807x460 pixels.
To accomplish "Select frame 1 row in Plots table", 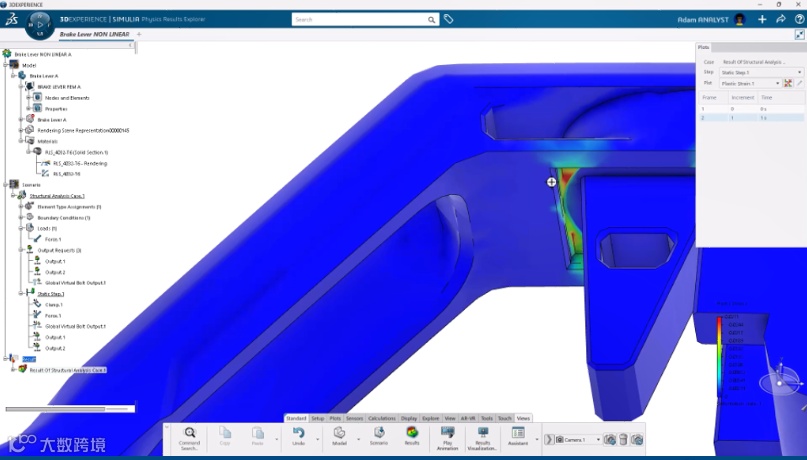I will (751, 109).
